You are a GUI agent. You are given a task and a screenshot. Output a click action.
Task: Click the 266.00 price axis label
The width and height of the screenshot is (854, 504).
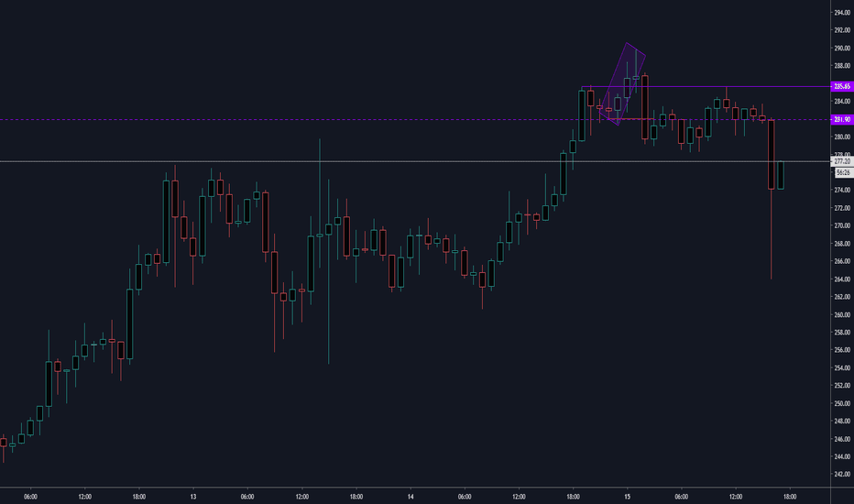[842, 261]
